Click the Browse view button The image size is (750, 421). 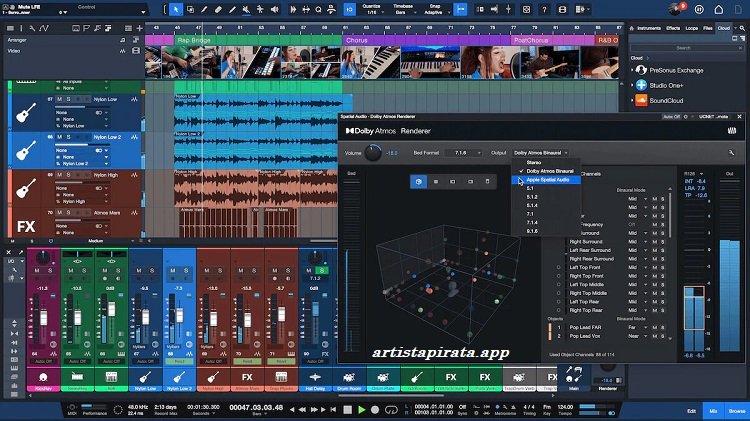pos(737,411)
